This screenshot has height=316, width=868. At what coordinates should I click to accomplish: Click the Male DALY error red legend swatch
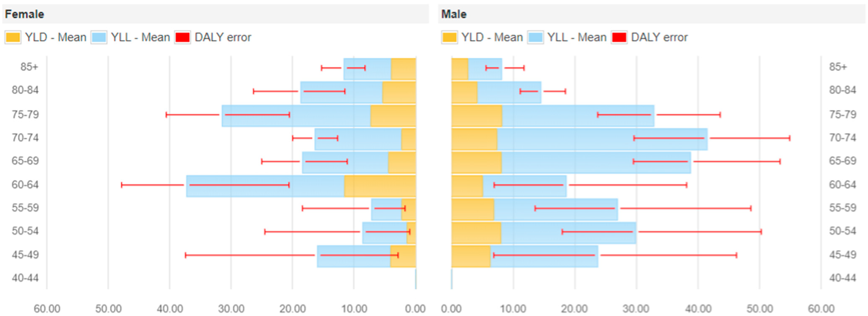click(619, 37)
